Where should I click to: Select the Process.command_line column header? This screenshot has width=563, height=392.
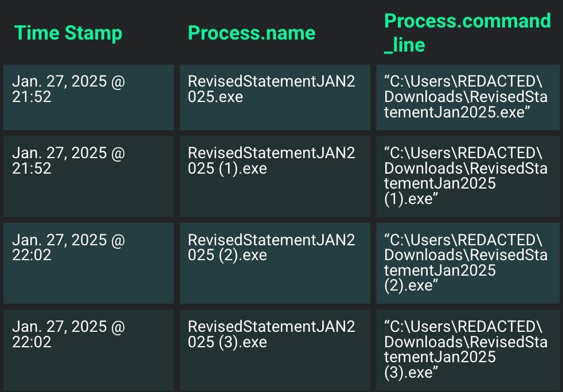click(x=467, y=33)
